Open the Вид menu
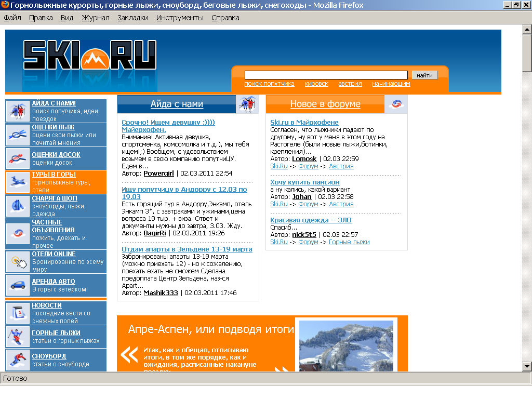 click(x=67, y=18)
